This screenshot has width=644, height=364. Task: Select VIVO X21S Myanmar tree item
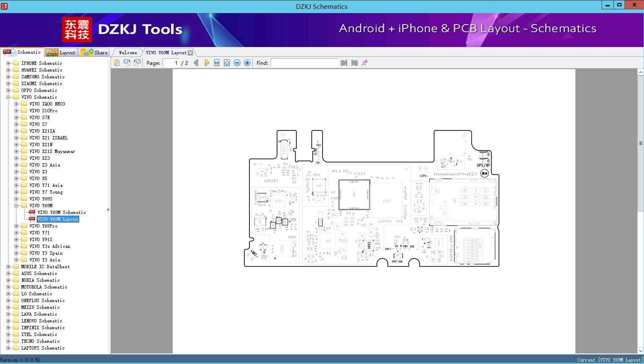tap(52, 151)
